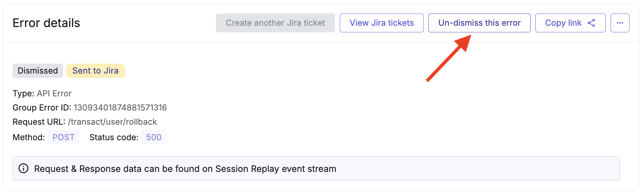Click the Request URL label

click(x=39, y=122)
